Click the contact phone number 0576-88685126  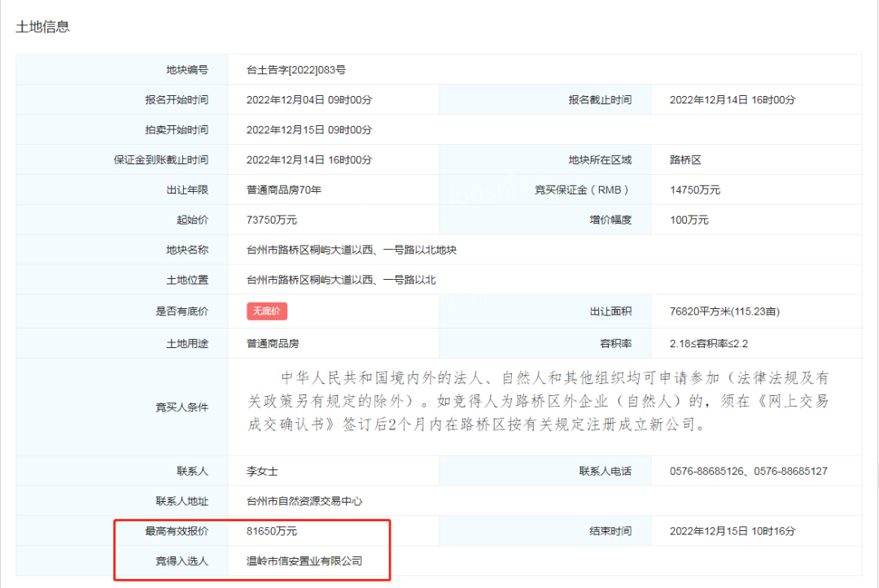(x=707, y=471)
